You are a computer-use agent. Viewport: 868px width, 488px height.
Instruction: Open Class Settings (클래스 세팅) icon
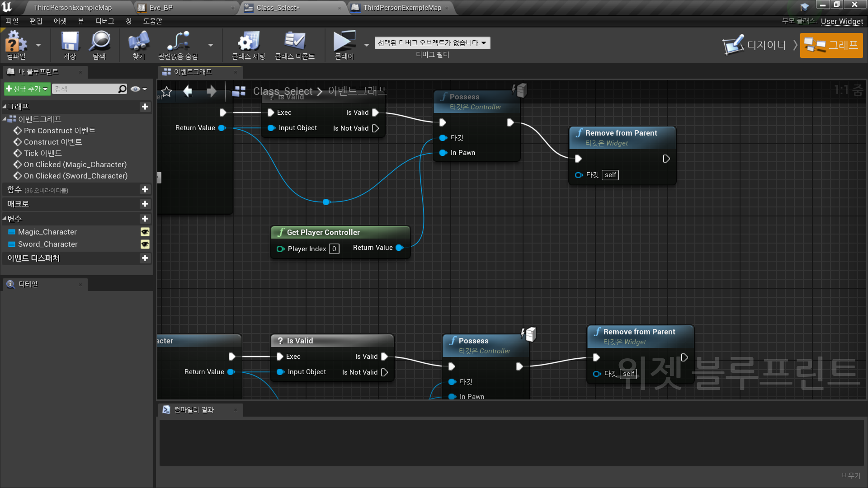[x=248, y=42]
